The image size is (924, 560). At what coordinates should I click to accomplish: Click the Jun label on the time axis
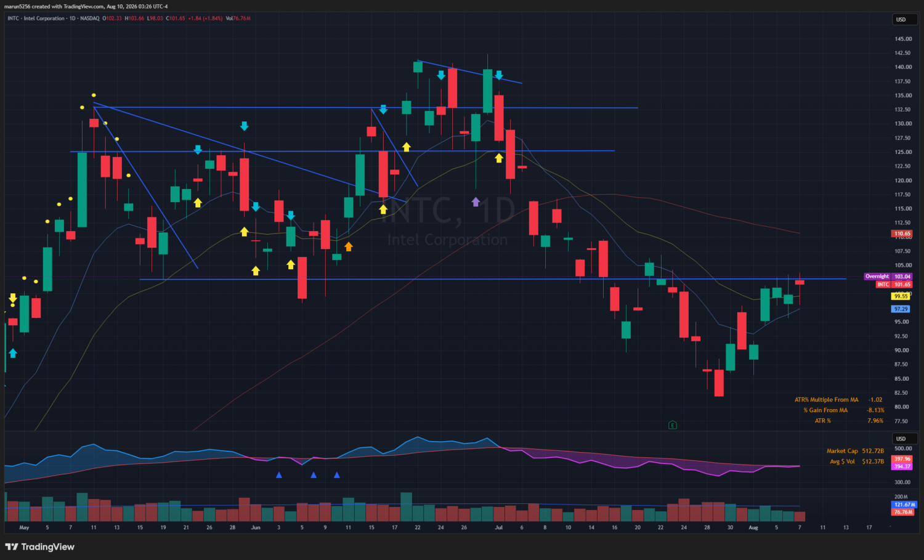coord(256,527)
